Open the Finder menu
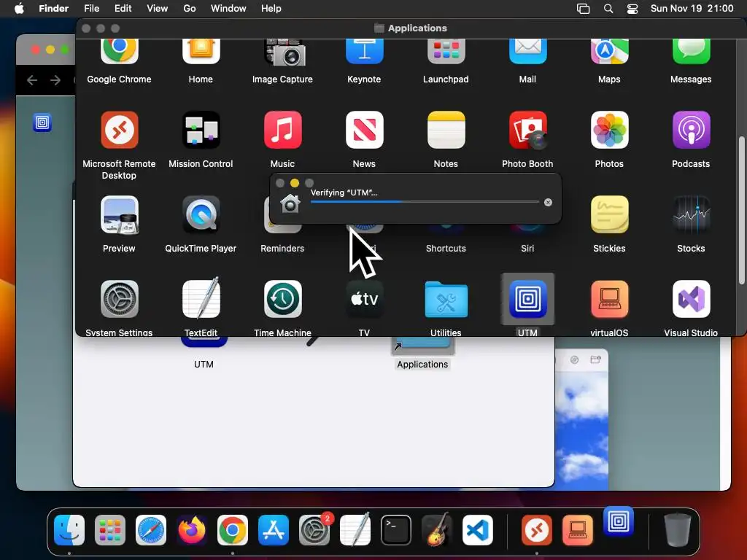Viewport: 747px width, 560px height. pyautogui.click(x=53, y=9)
